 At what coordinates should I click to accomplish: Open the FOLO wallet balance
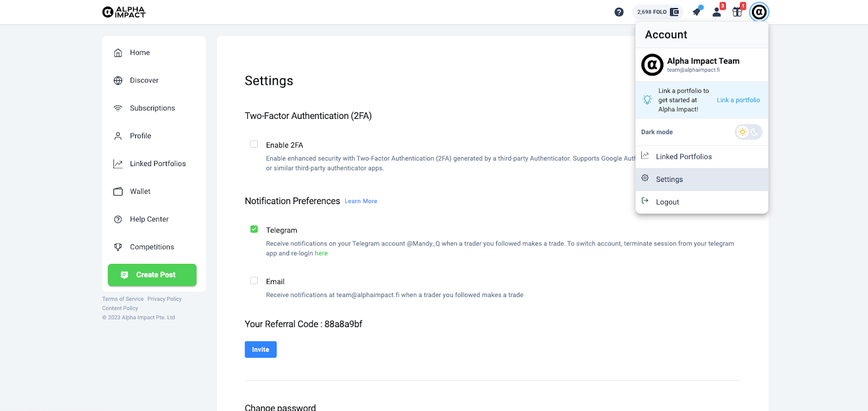tap(658, 12)
